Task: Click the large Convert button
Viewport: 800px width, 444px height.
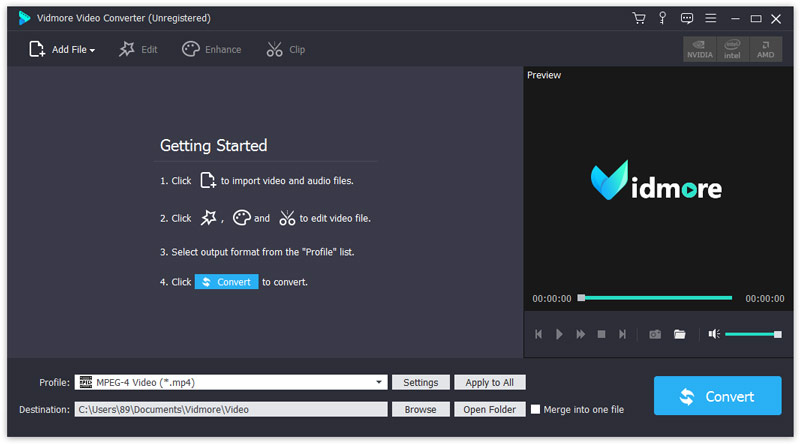Action: 717,396
